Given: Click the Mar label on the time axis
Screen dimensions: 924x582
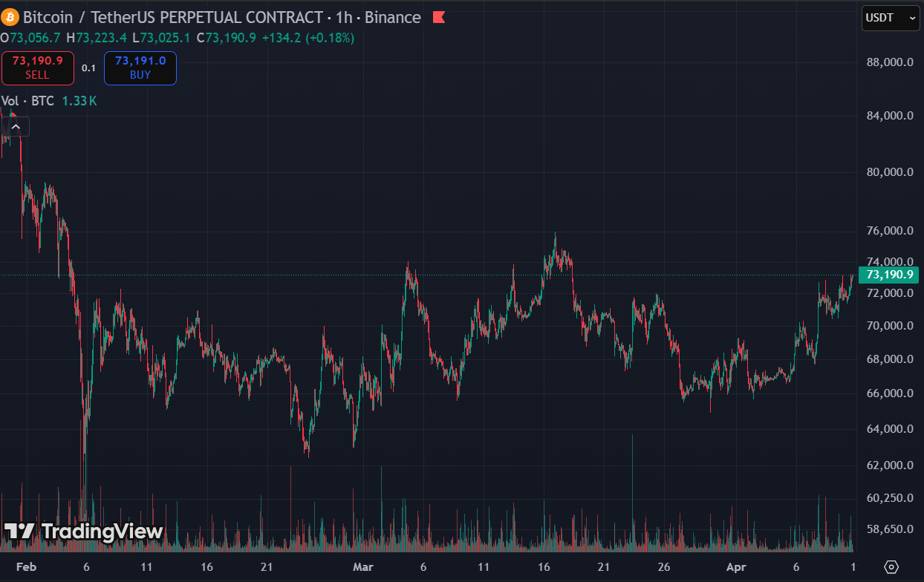Looking at the screenshot, I should click(x=363, y=566).
